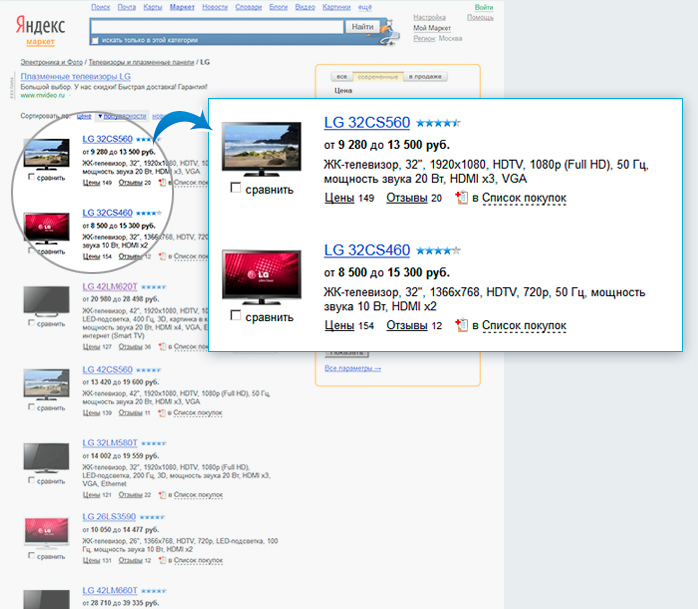Open sort by популярности dropdown

pos(122,116)
